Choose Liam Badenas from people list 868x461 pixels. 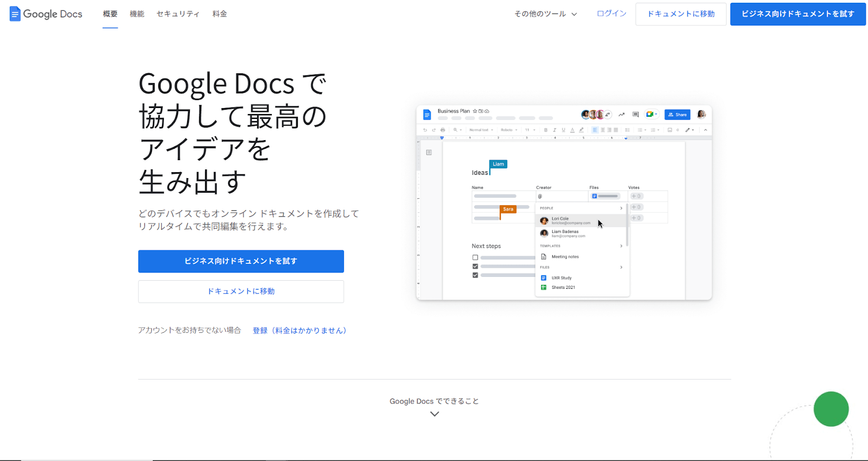580,233
